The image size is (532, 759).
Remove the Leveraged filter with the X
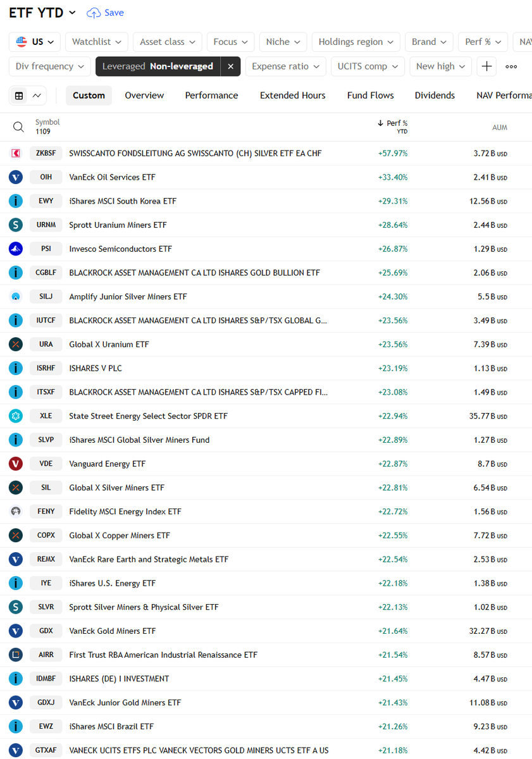coord(231,66)
